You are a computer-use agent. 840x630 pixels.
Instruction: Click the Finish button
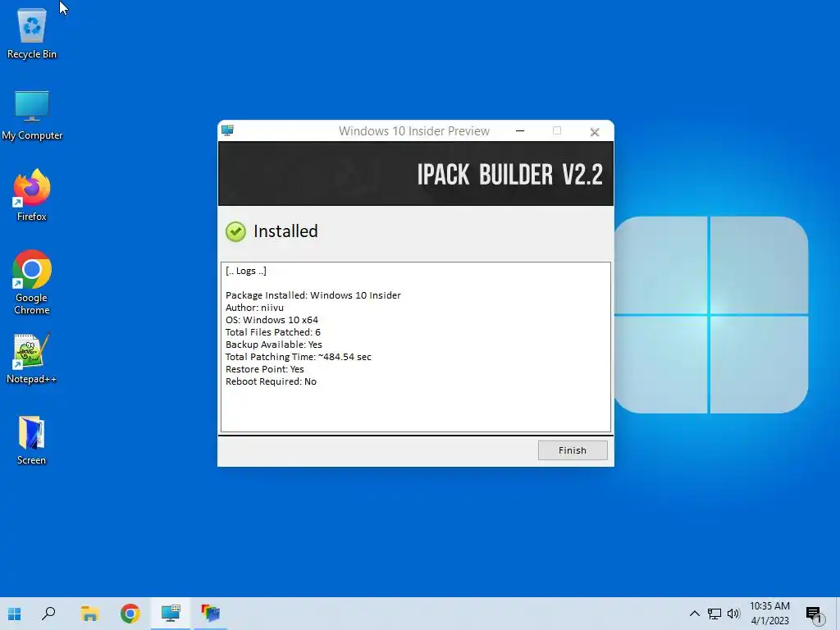click(x=572, y=450)
